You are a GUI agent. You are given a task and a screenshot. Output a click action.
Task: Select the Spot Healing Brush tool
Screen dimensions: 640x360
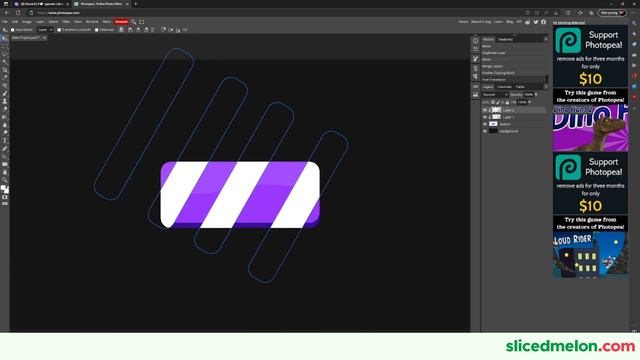pos(4,85)
